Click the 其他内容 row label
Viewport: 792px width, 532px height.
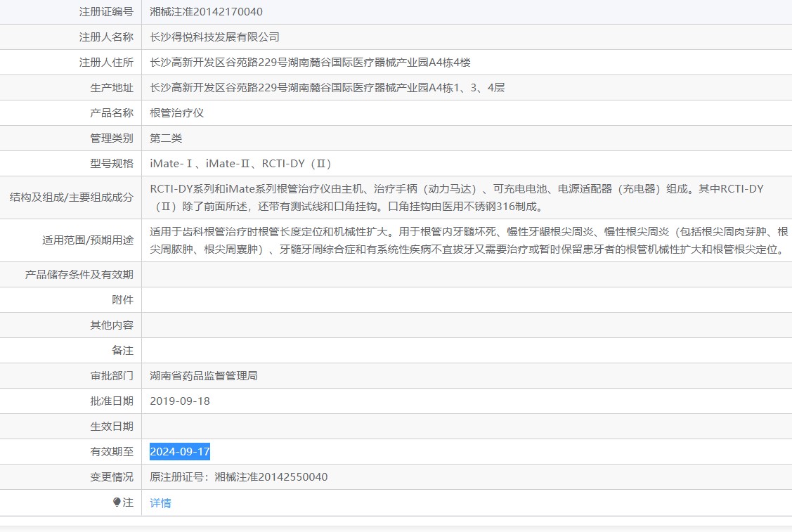[112, 325]
